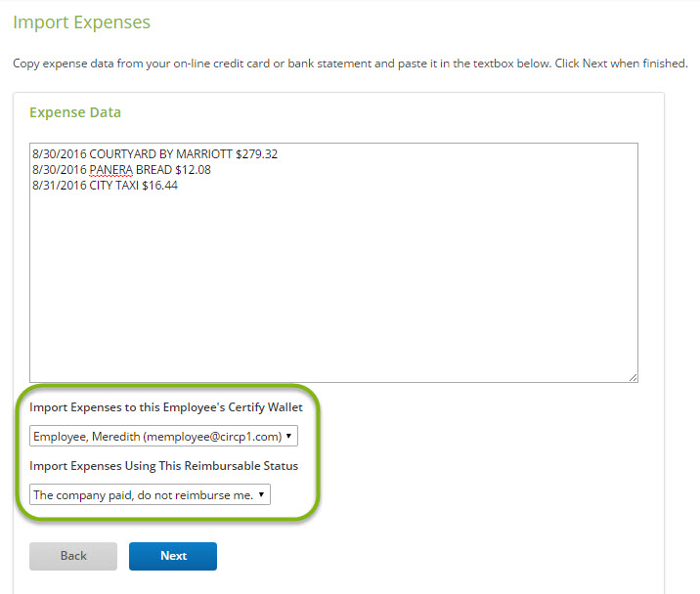Click the Import Expenses page heading

[x=82, y=22]
